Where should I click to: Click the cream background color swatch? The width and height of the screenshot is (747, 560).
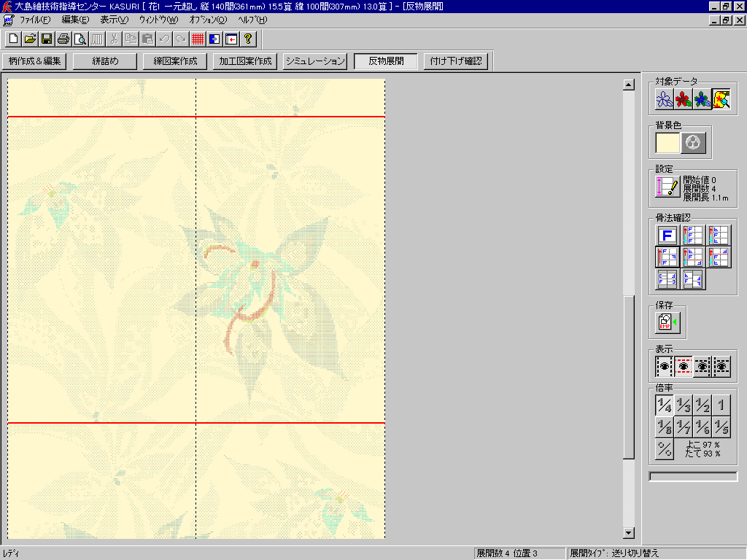(x=667, y=143)
